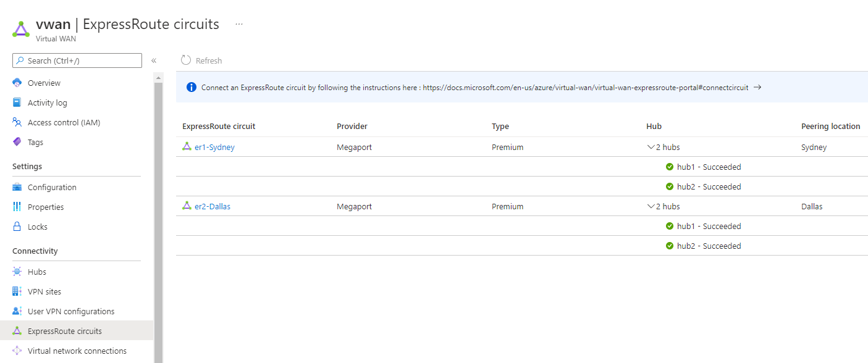Collapse the 2 hubs expander for er2-Dallas
This screenshot has width=868, height=363.
click(650, 206)
